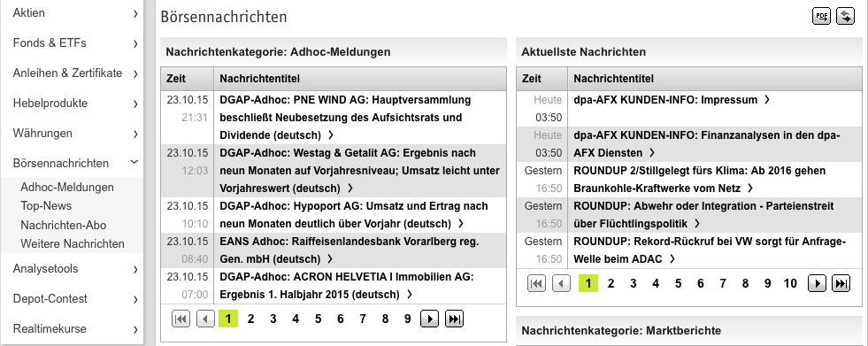
Task: Go to first page of Adhoc-Meldungen list
Action: 181,319
